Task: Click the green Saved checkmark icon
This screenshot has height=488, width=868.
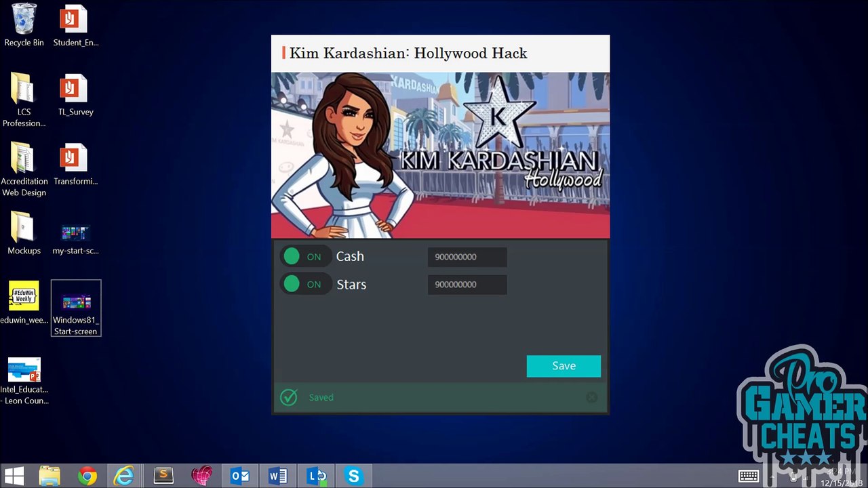Action: [289, 397]
